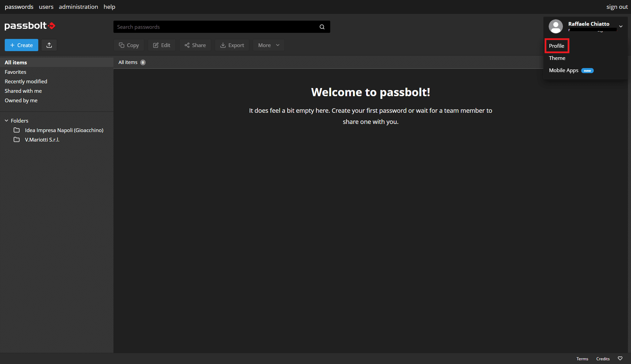Open the Terms link in footer
Viewport: 631px width, 364px height.
point(582,359)
